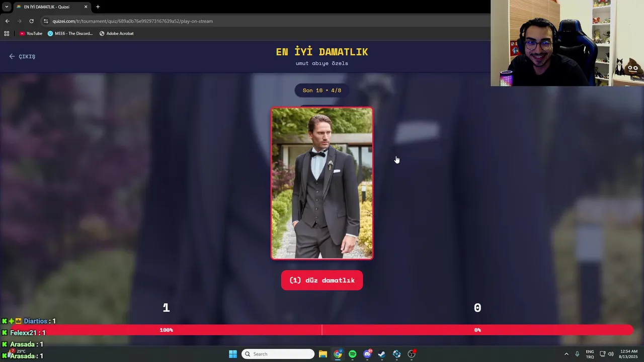
Task: Close the EN İYİ DAMATLIK browser tab
Action: pyautogui.click(x=86, y=7)
